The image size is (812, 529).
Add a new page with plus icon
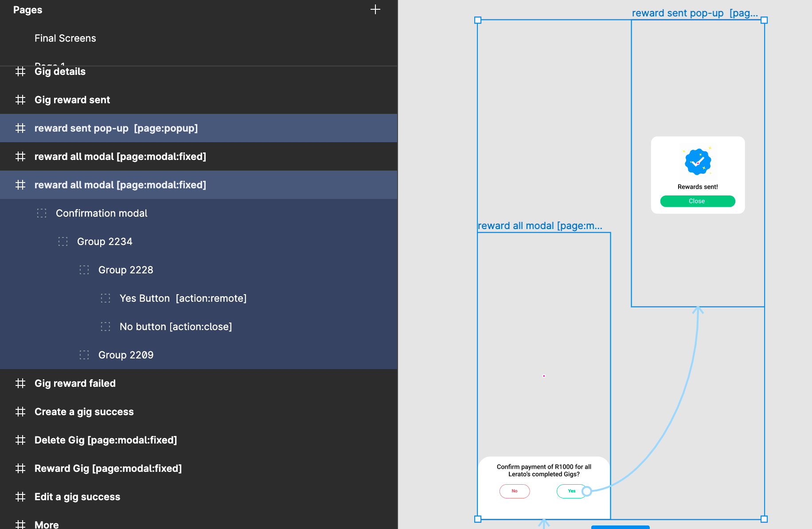click(x=375, y=9)
